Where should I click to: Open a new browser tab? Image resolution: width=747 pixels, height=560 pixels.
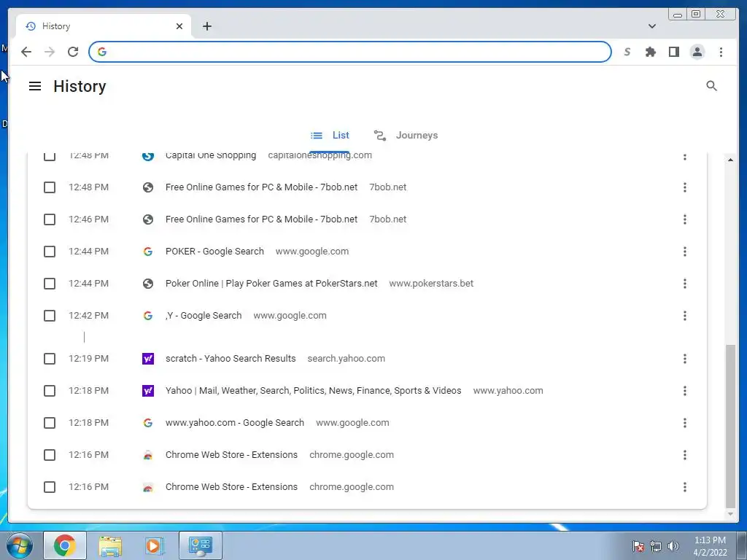click(206, 26)
